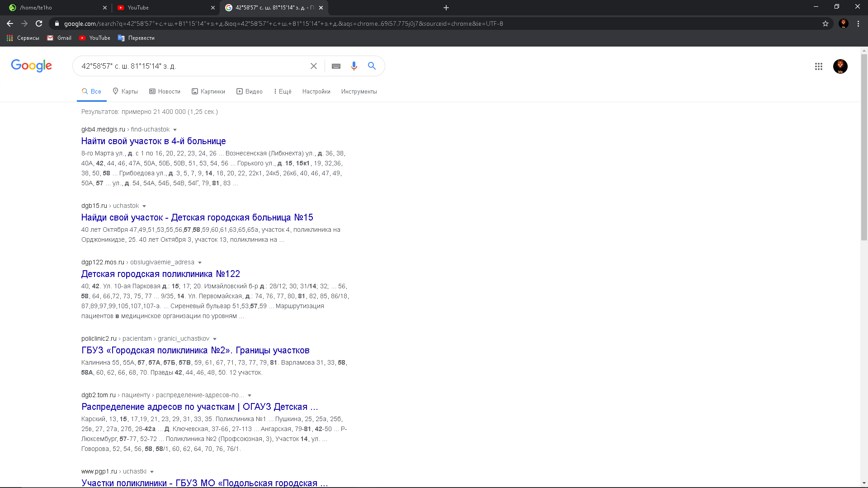Open search Инструменты
This screenshot has height=488, width=868.
click(359, 91)
